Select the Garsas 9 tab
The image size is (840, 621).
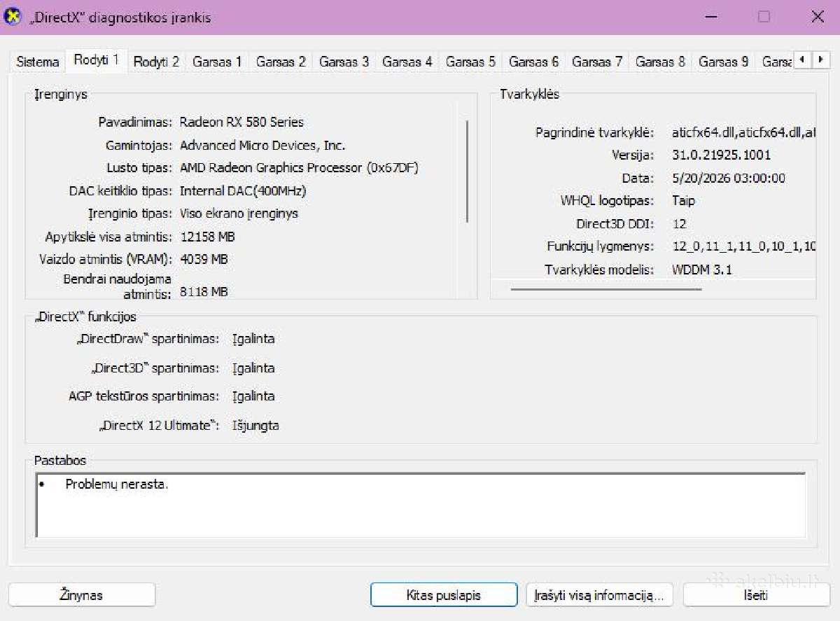tap(723, 62)
